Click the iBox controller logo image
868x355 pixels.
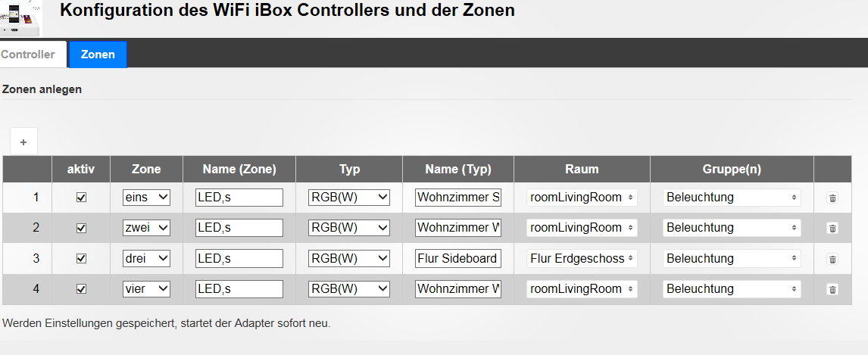click(20, 17)
